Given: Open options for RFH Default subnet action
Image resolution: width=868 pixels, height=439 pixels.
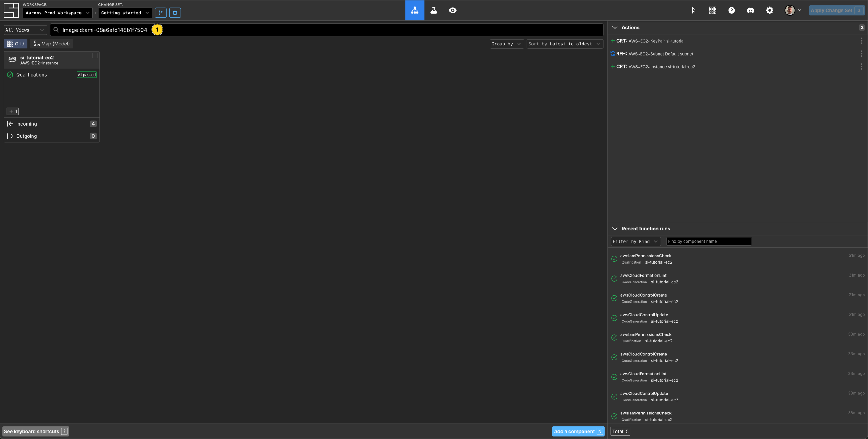Looking at the screenshot, I should (x=861, y=53).
